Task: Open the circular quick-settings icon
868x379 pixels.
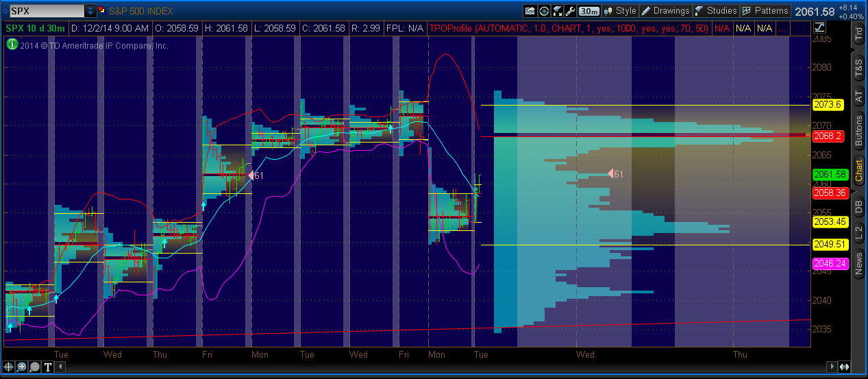Action: pos(544,11)
